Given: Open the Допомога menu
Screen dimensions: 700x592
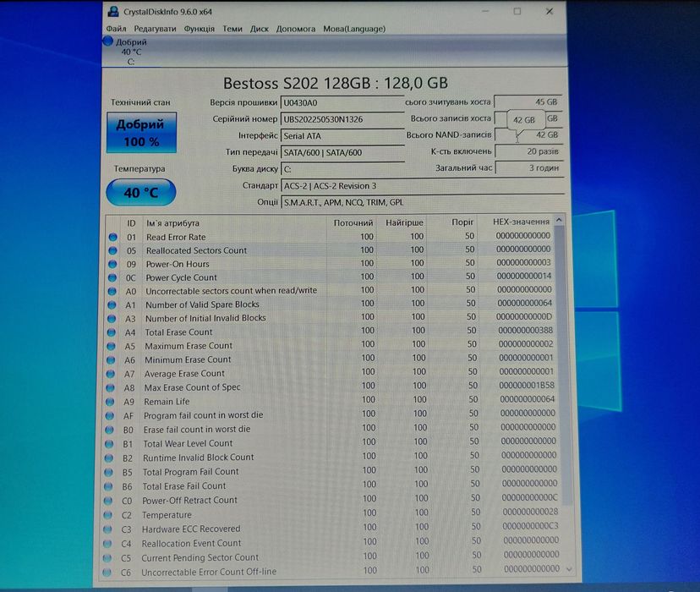Looking at the screenshot, I should [x=296, y=29].
